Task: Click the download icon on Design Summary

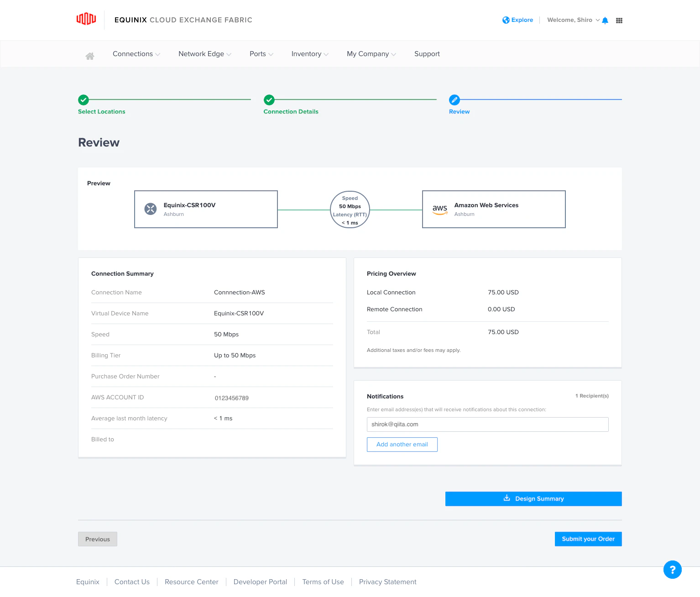Action: pyautogui.click(x=507, y=498)
